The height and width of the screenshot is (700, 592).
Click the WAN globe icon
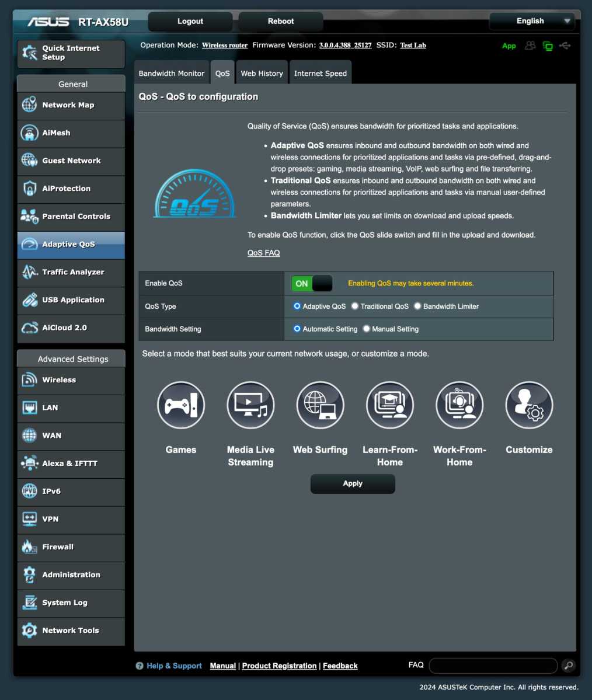[x=29, y=436]
